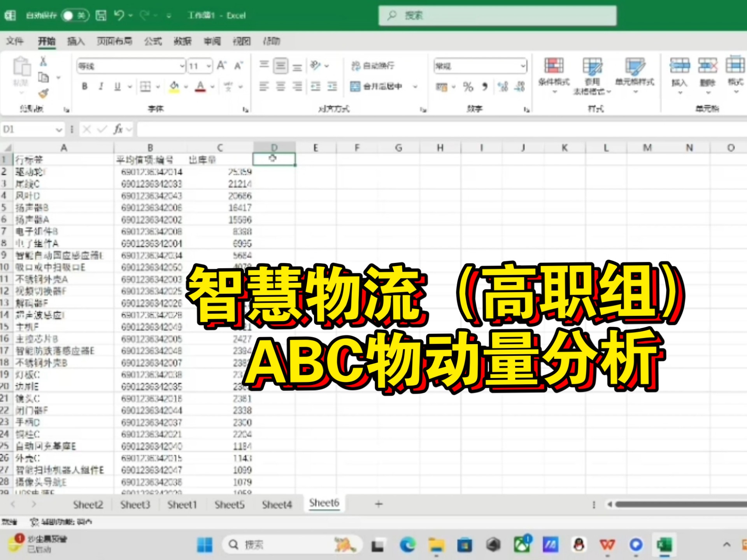Toggle italic formatting
The height and width of the screenshot is (560, 747).
click(x=100, y=86)
